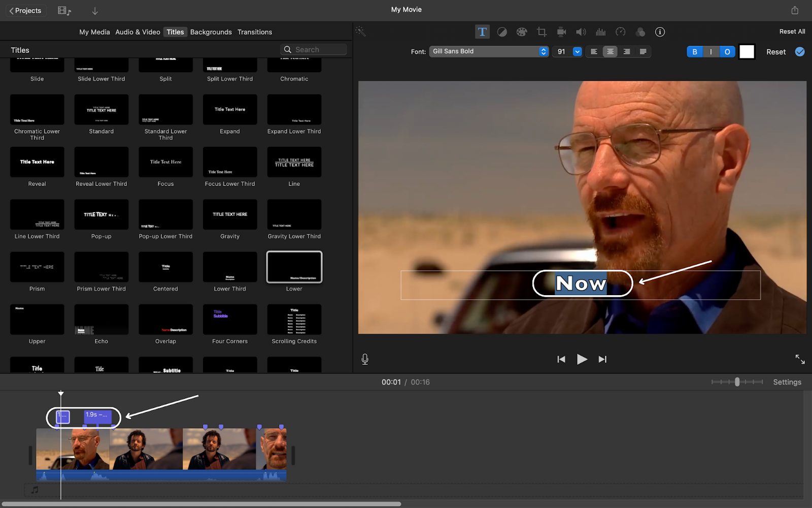Click the titles Search field
Image resolution: width=812 pixels, height=508 pixels.
click(x=314, y=49)
